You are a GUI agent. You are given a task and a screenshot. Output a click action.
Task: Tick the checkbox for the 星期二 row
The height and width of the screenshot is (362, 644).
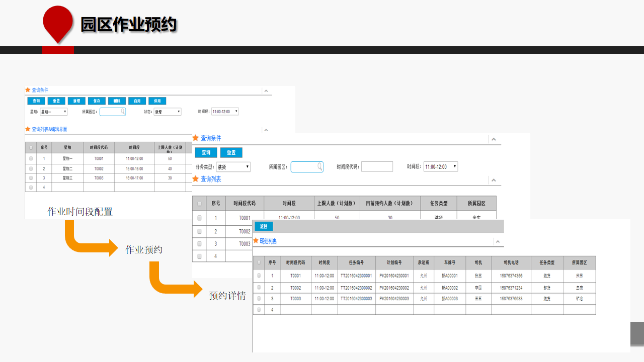click(31, 168)
